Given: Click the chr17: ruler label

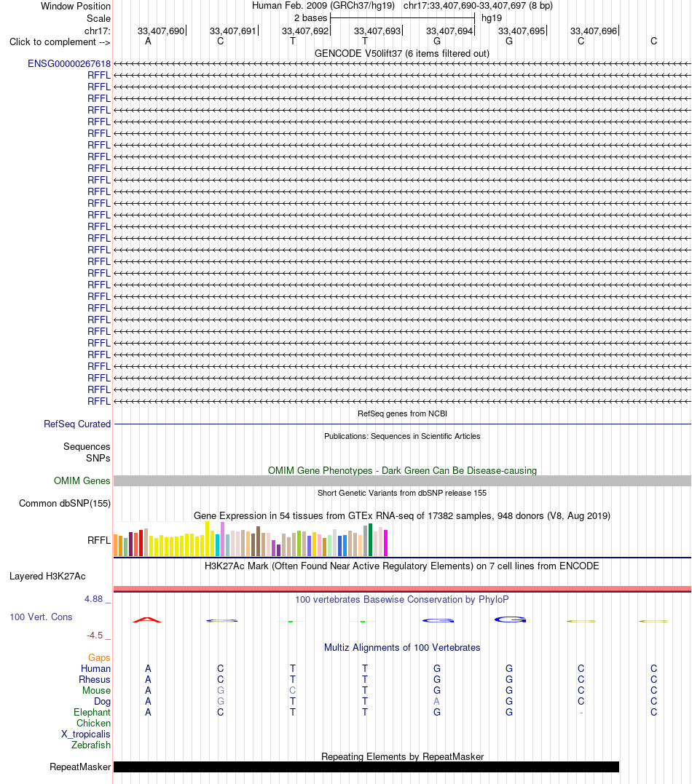Looking at the screenshot, I should [x=98, y=31].
